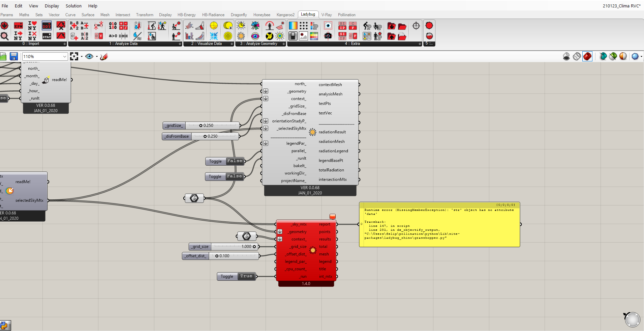Select the crosshair target icon in Extra
The width and height of the screenshot is (644, 331).
click(416, 26)
